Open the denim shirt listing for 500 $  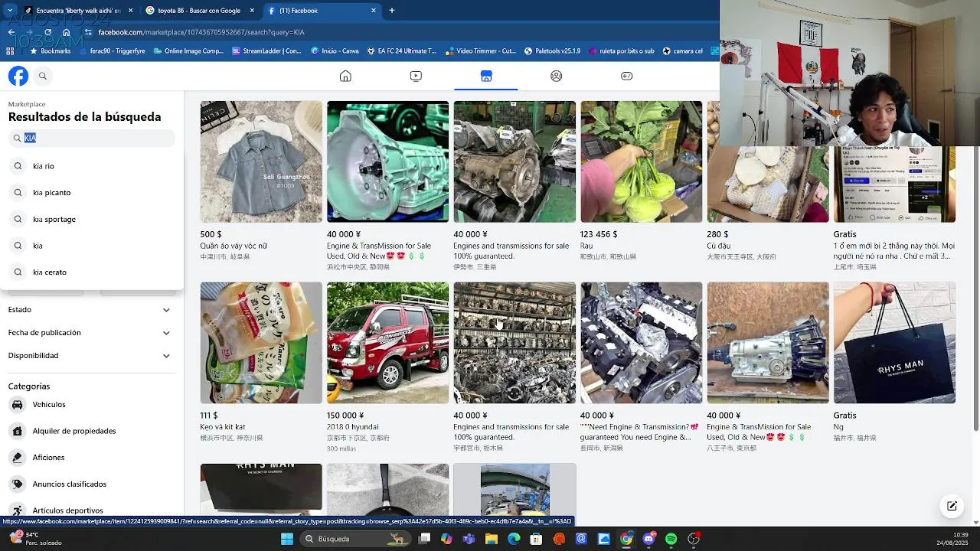tap(261, 161)
